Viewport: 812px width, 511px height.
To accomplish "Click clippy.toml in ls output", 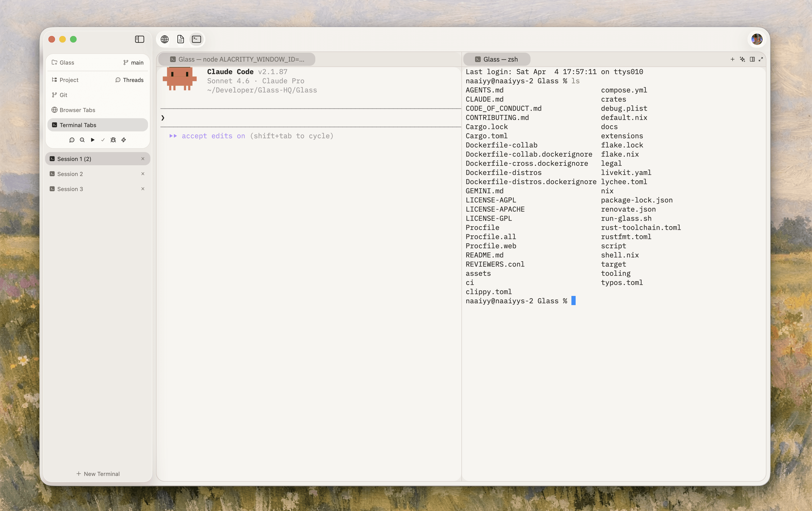I will tap(489, 292).
